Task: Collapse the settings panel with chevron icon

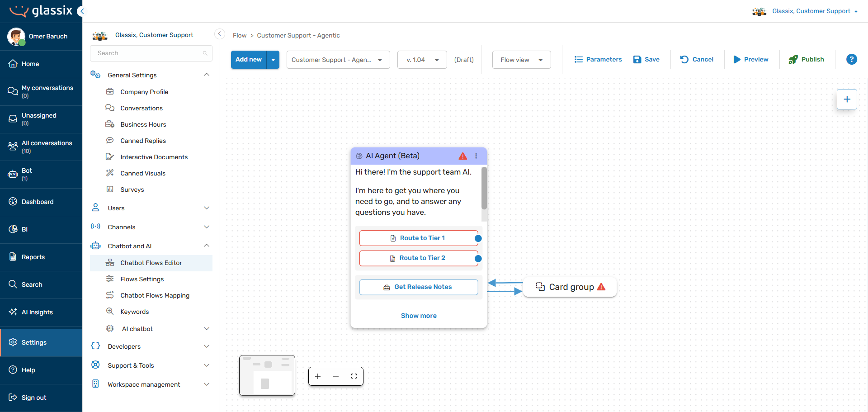Action: point(219,34)
